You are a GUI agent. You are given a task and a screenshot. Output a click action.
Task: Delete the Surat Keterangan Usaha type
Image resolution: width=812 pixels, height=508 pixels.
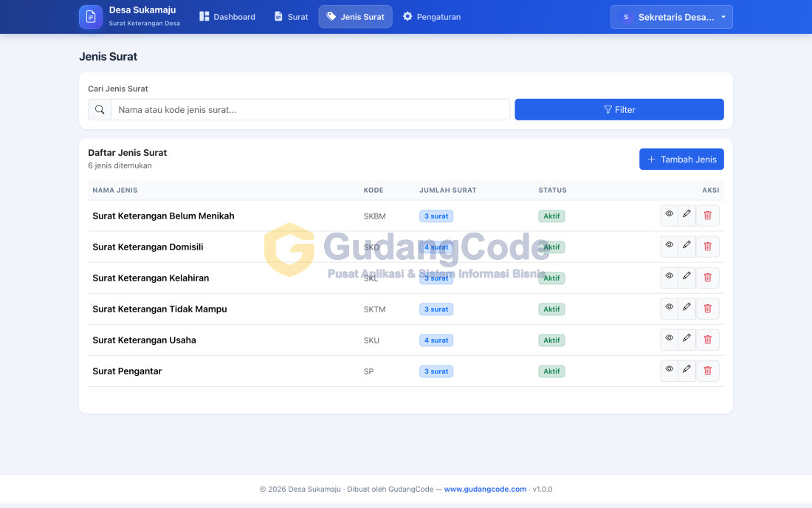707,340
